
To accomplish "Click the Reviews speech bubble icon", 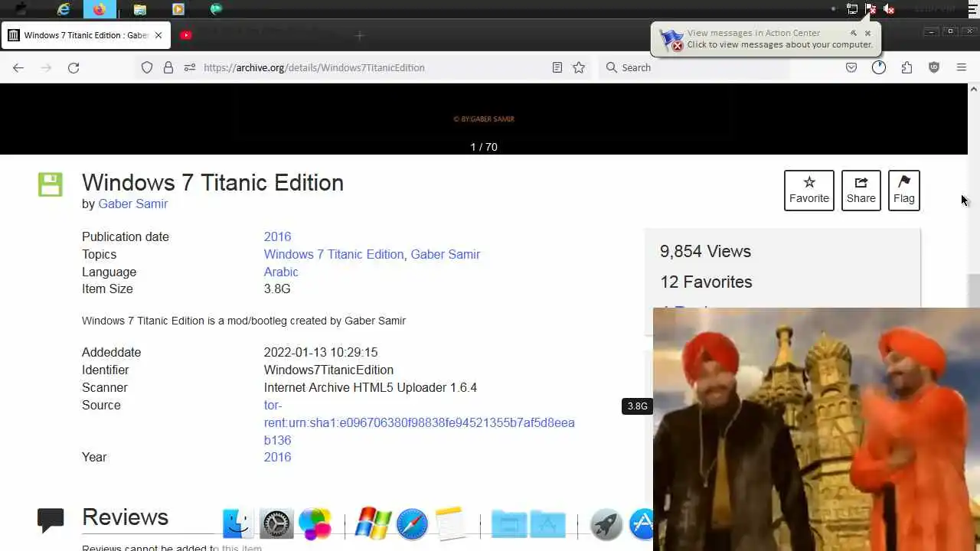I will point(51,520).
